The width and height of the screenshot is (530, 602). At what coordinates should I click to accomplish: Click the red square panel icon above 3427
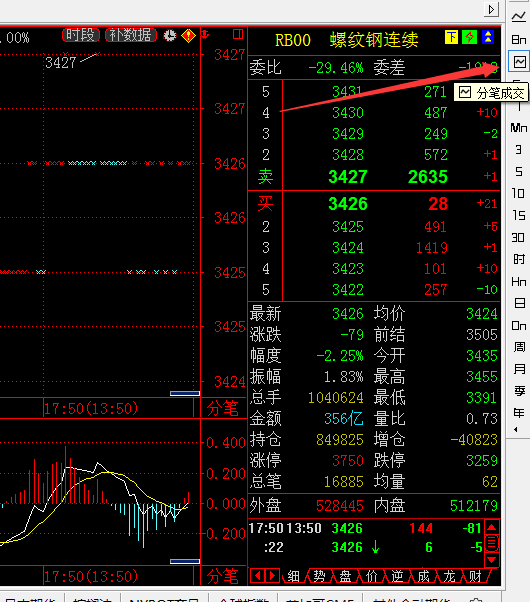[x=238, y=34]
